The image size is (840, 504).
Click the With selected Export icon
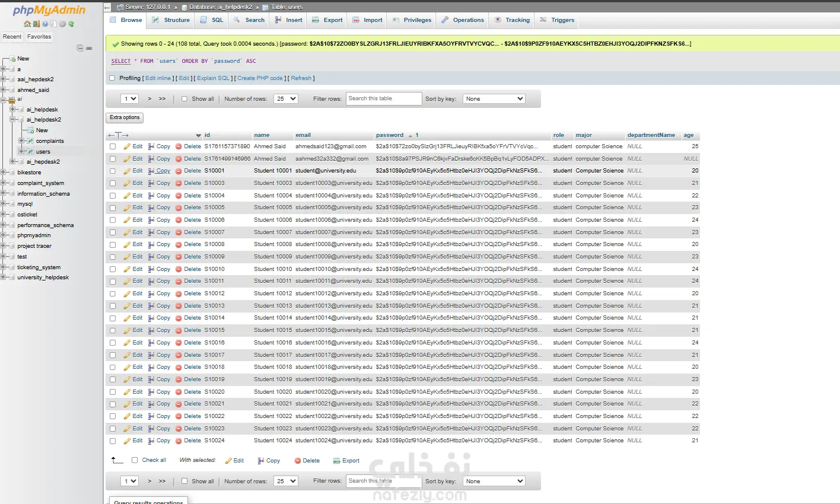pyautogui.click(x=336, y=461)
